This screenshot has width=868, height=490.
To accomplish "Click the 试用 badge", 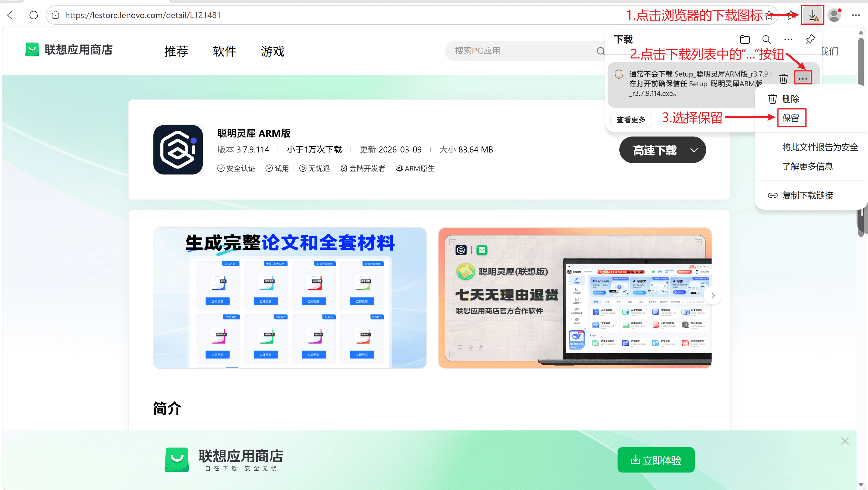I will (277, 168).
